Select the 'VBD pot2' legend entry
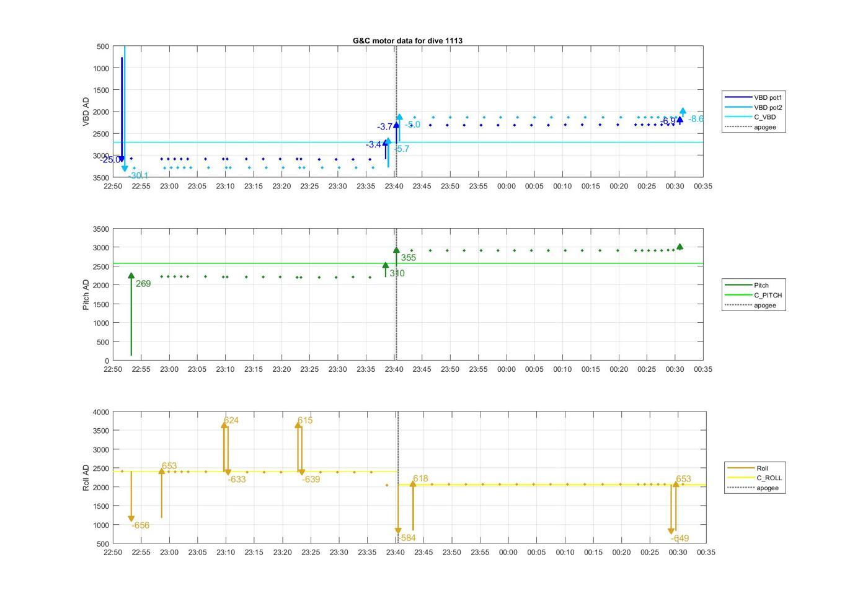The width and height of the screenshot is (868, 611). tap(768, 107)
